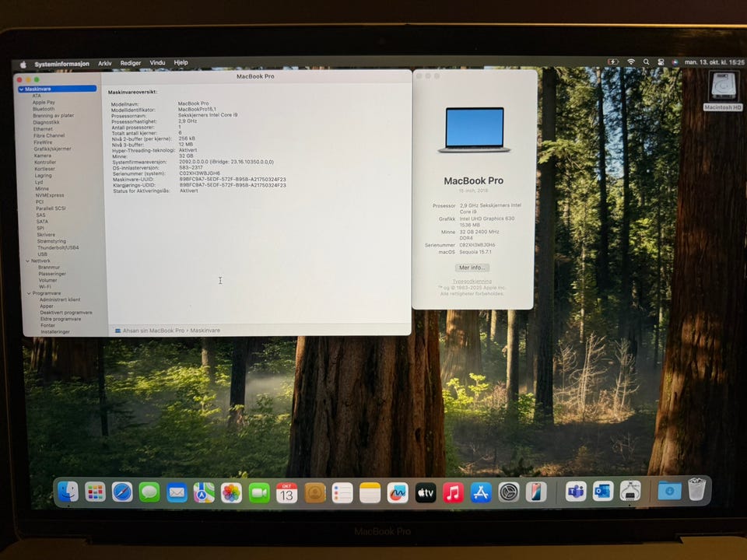Select Thunderbolt/USB4 in the sidebar
This screenshot has width=747, height=560.
click(58, 247)
